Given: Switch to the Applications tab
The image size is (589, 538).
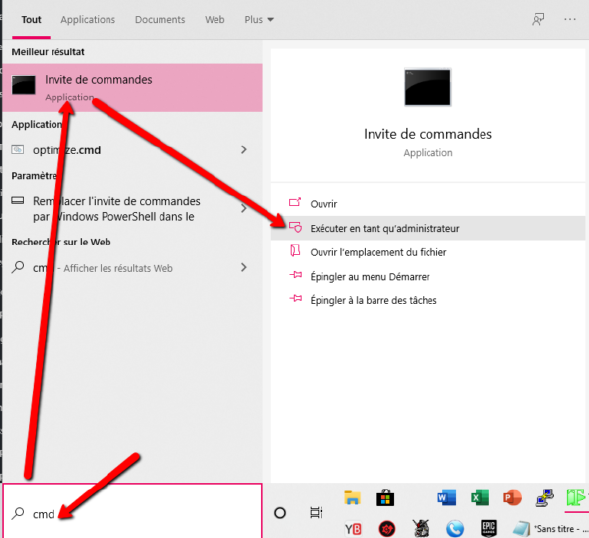Looking at the screenshot, I should [88, 20].
